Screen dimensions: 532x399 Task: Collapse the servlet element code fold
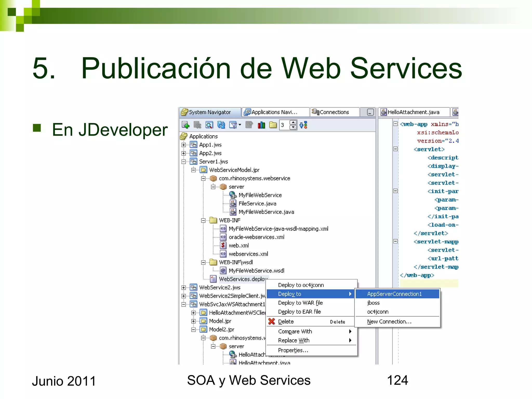[395, 149]
